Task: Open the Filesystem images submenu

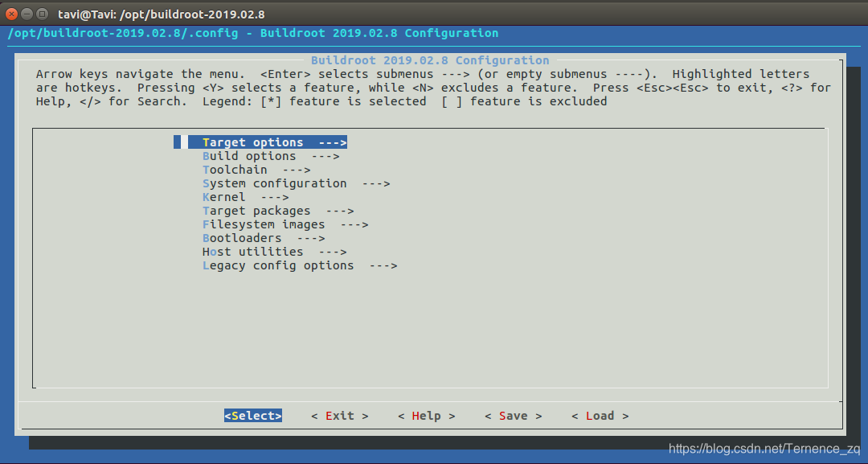Action: 285,224
